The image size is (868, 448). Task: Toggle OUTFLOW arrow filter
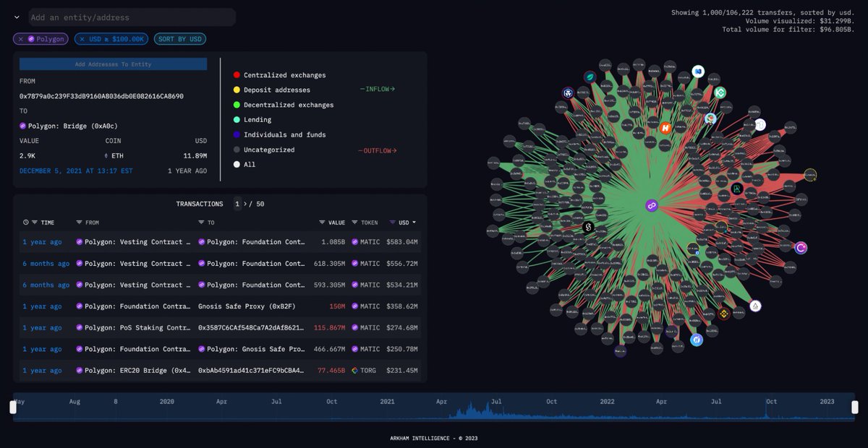(x=378, y=151)
